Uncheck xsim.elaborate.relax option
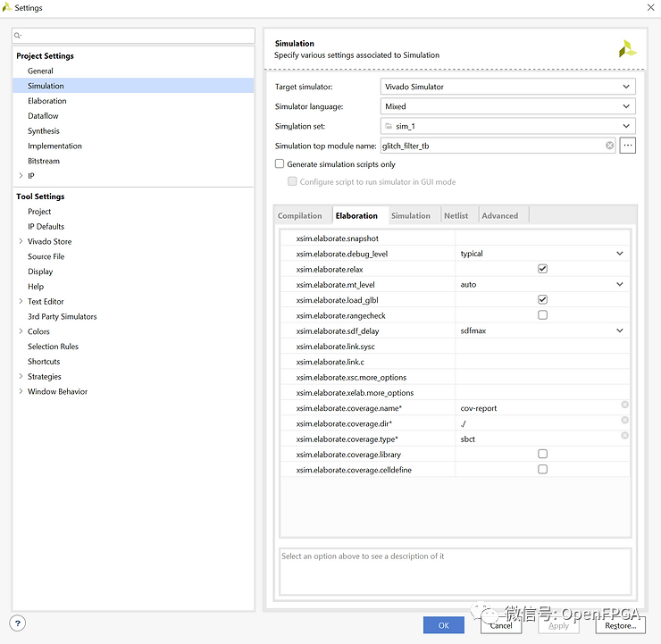This screenshot has width=661, height=644. (542, 269)
